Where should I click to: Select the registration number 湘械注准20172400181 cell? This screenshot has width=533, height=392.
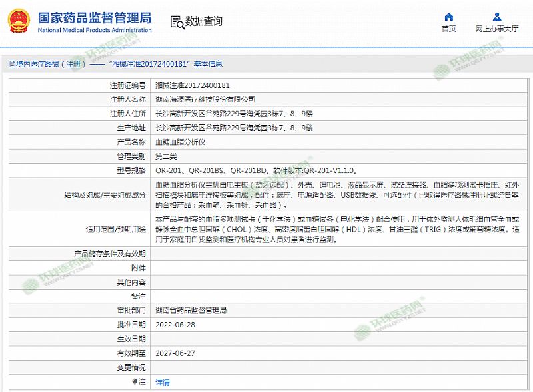[x=192, y=85]
